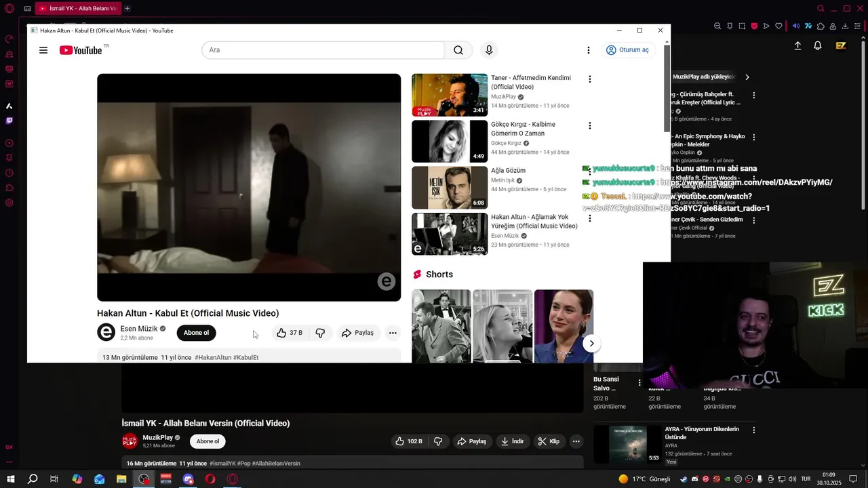Open Windows taskbar search

pyautogui.click(x=33, y=479)
